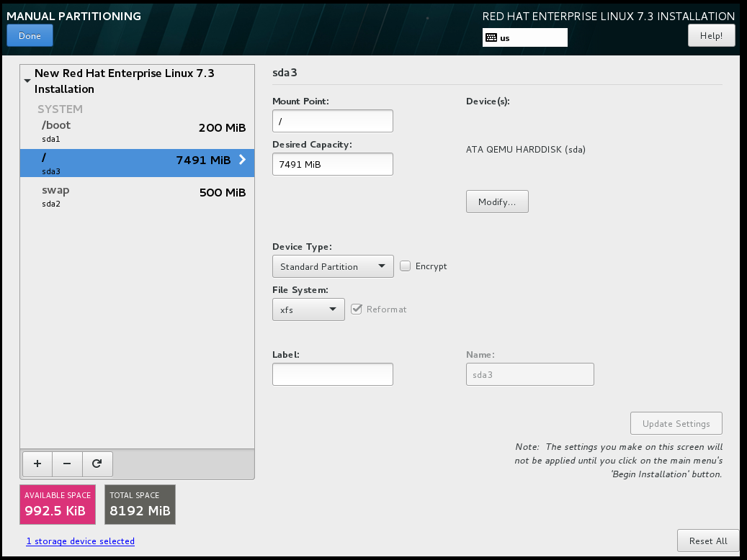Click the SYSTEM group heading
The image size is (747, 560).
point(60,109)
